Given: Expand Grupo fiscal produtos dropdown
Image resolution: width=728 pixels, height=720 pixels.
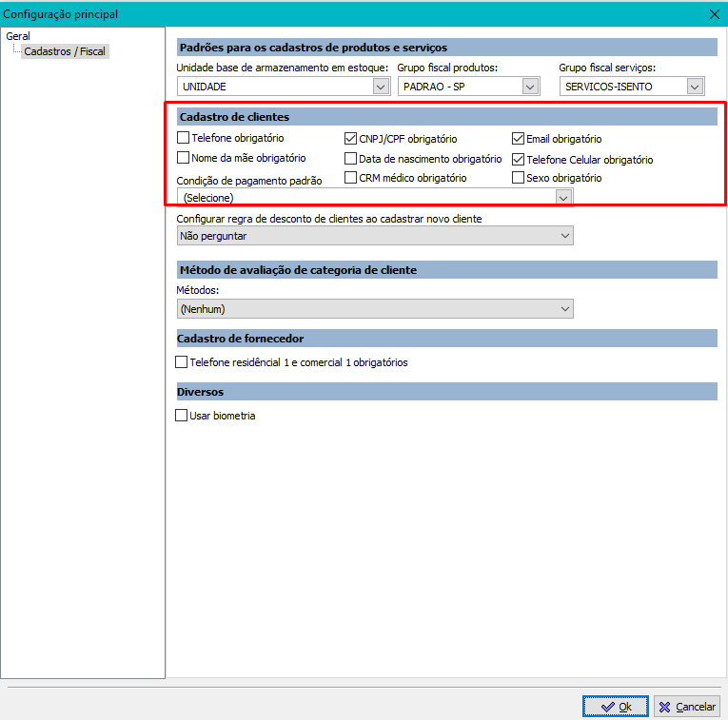Looking at the screenshot, I should 530,87.
